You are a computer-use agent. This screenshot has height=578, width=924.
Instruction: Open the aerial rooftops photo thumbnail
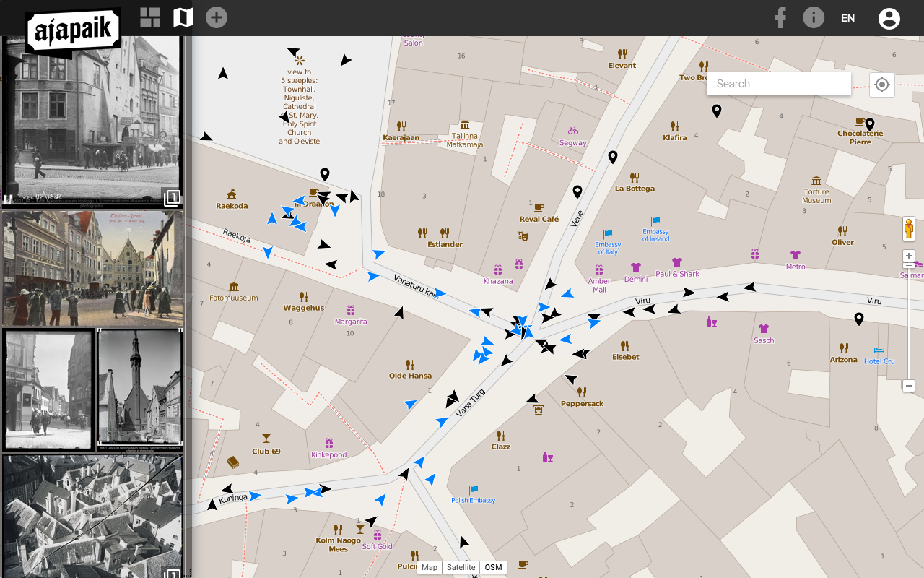[x=92, y=516]
